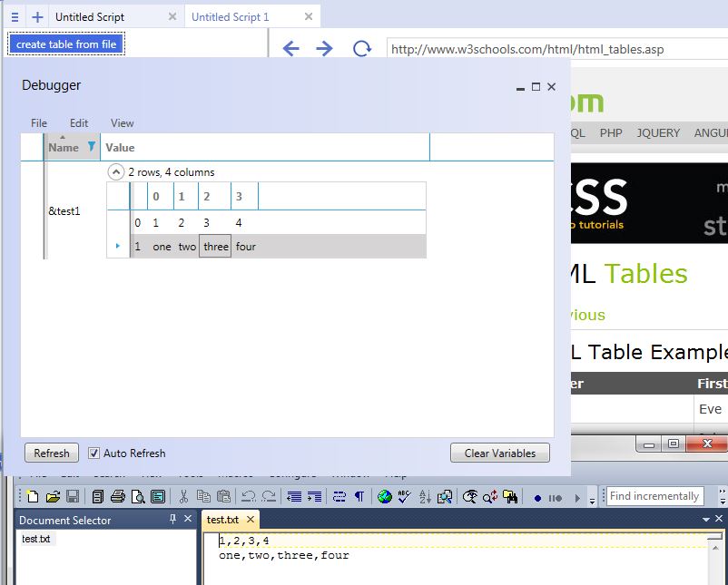Go back in the browser pane

[x=290, y=48]
